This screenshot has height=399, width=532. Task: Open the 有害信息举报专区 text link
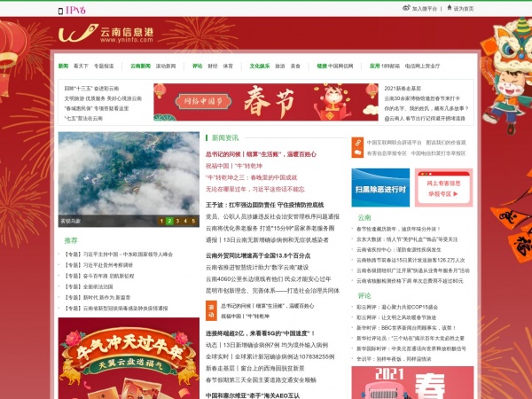[387, 153]
